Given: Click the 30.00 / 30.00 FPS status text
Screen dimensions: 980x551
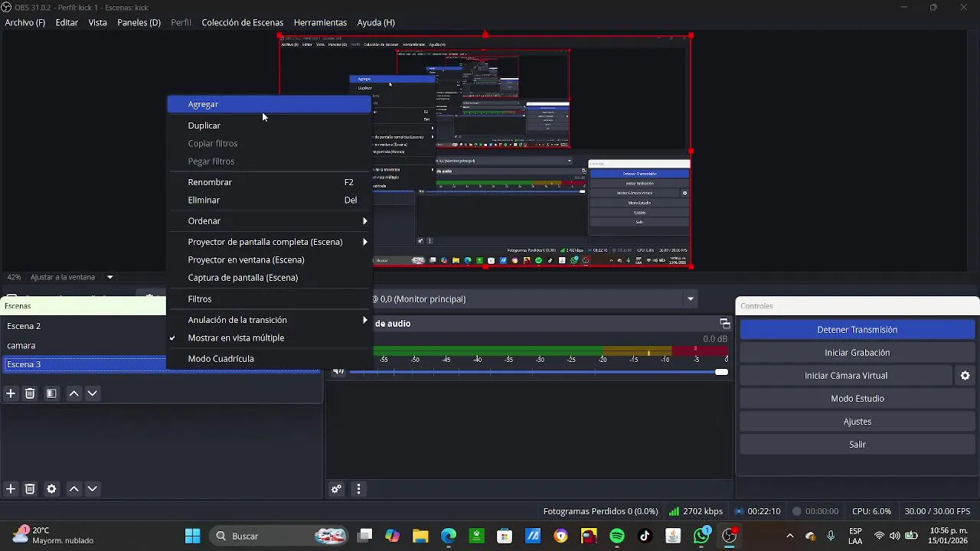Looking at the screenshot, I should 937,511.
